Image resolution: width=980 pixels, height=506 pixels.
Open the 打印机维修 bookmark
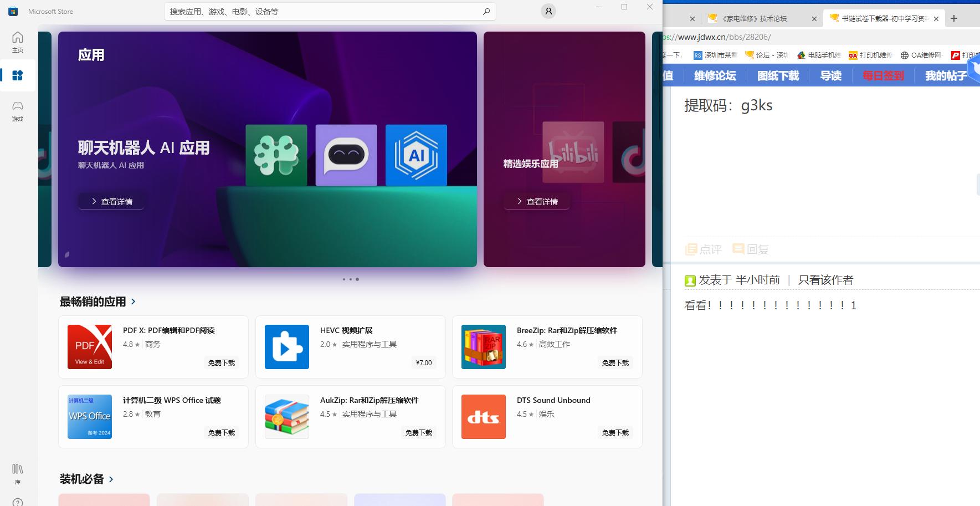point(870,55)
